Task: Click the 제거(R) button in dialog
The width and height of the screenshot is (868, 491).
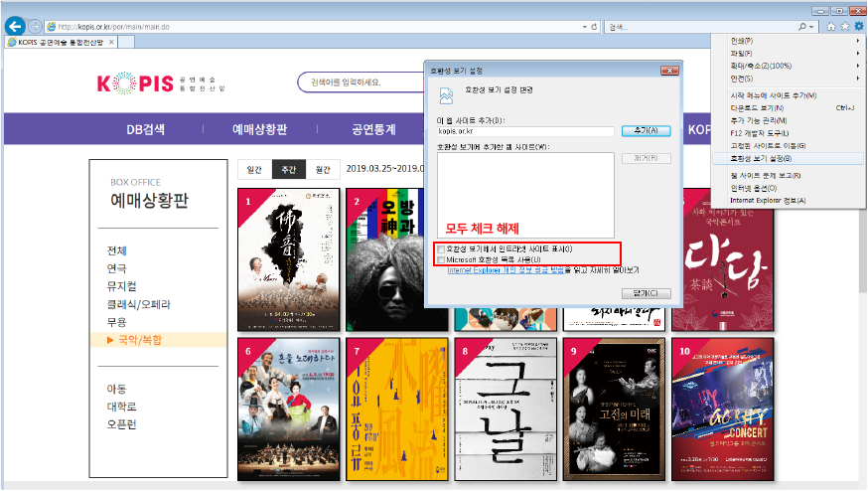Action: coord(646,158)
